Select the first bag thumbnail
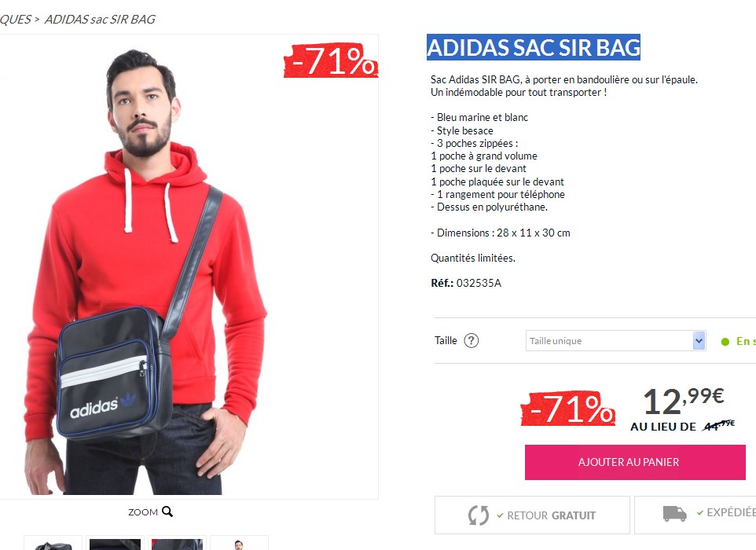 coord(53,543)
